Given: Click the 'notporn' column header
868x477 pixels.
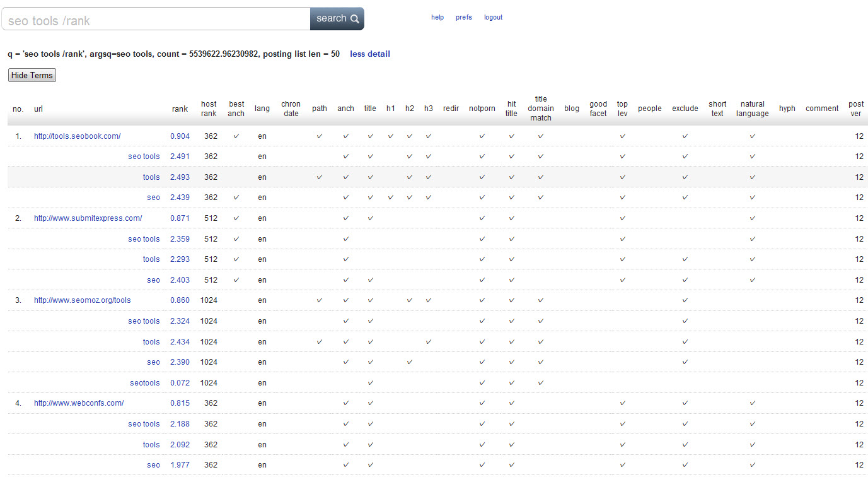Looking at the screenshot, I should (482, 109).
